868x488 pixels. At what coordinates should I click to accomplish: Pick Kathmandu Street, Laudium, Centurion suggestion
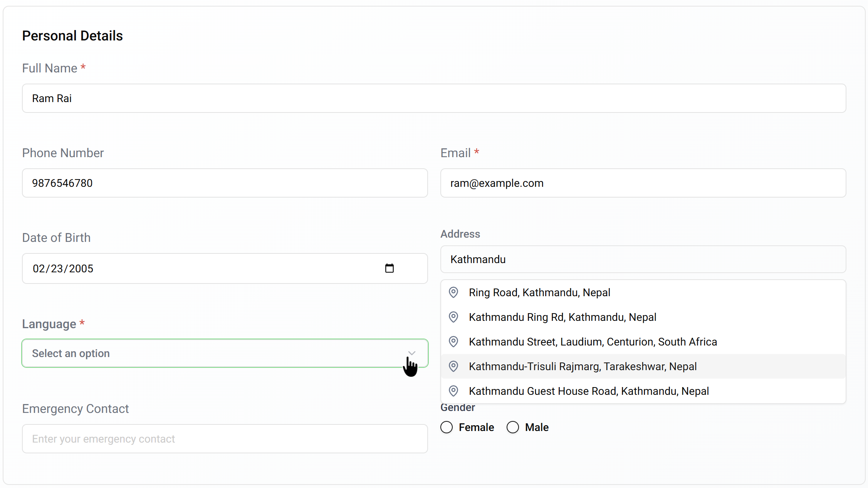click(x=593, y=342)
